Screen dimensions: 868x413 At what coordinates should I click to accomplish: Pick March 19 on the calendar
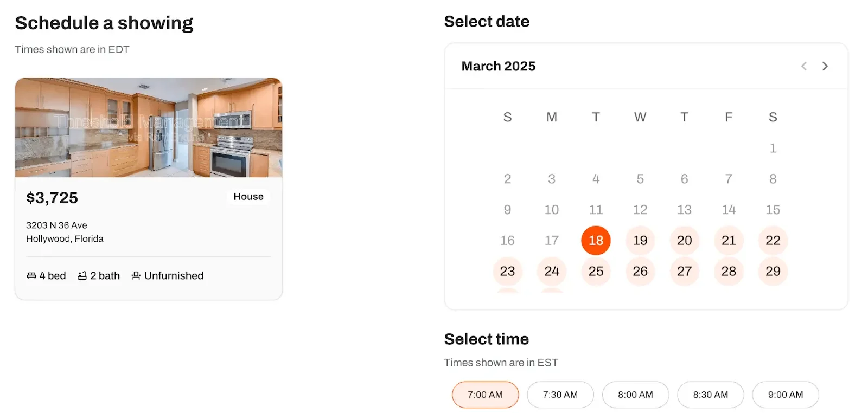point(640,240)
